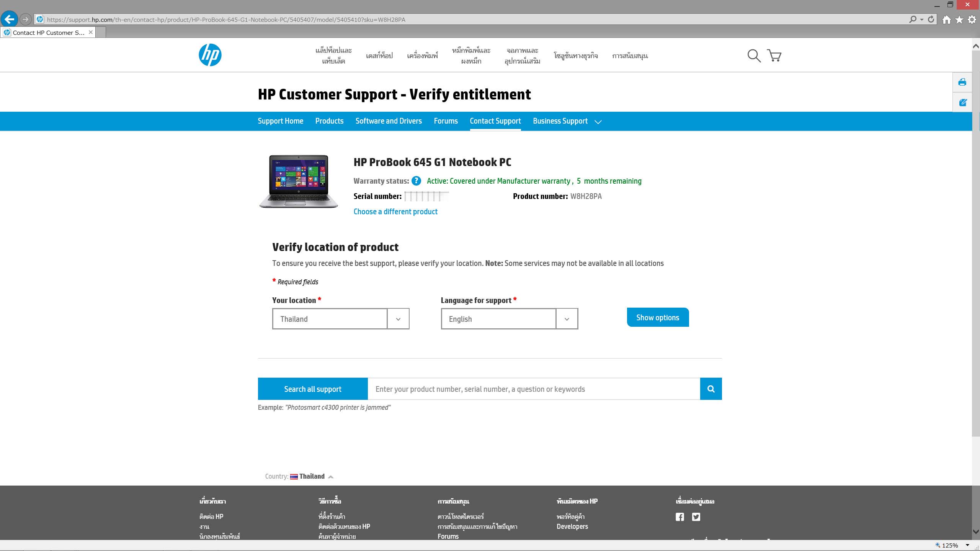The width and height of the screenshot is (980, 551).
Task: Click the Thailand flag icon in footer
Action: click(x=294, y=476)
